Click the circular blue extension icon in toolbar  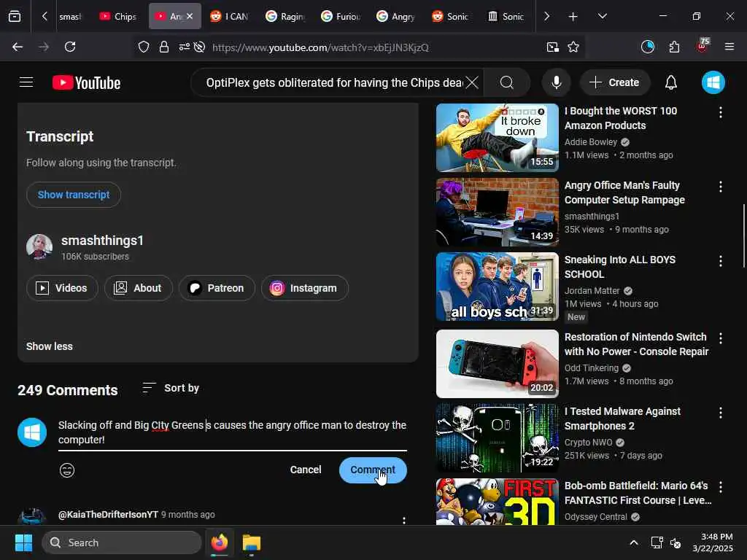tap(648, 47)
